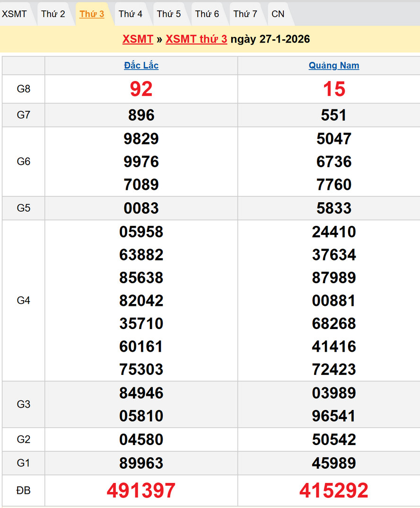The width and height of the screenshot is (420, 508).
Task: Open the CN Sunday tab
Action: [x=278, y=14]
